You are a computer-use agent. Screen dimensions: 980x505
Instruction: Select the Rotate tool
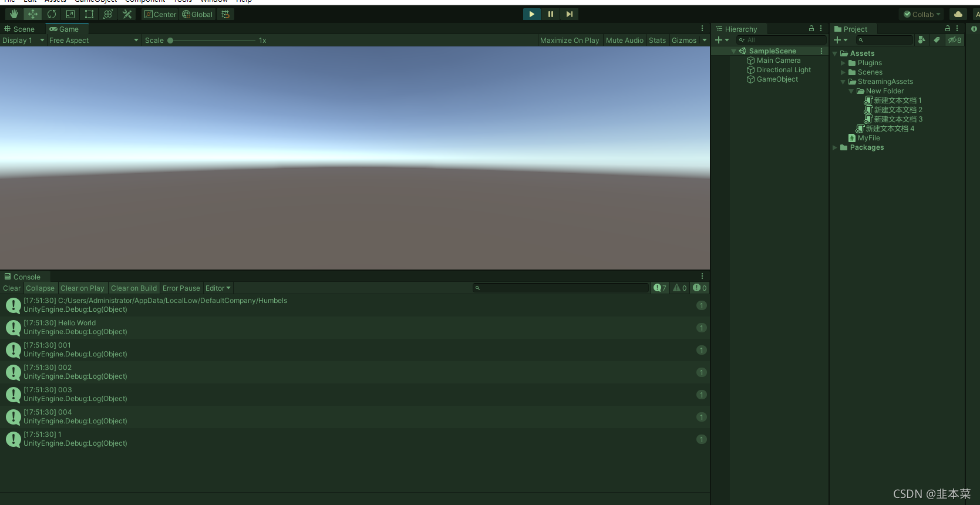(x=52, y=14)
